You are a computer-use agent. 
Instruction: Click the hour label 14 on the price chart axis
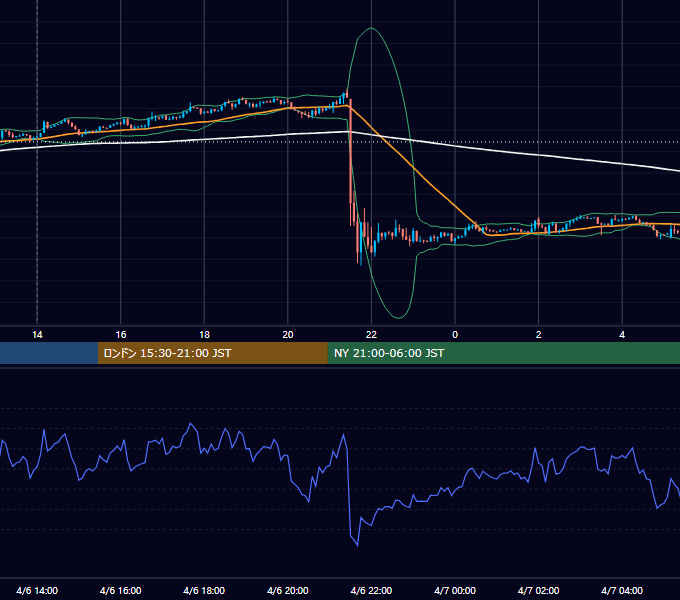click(37, 335)
